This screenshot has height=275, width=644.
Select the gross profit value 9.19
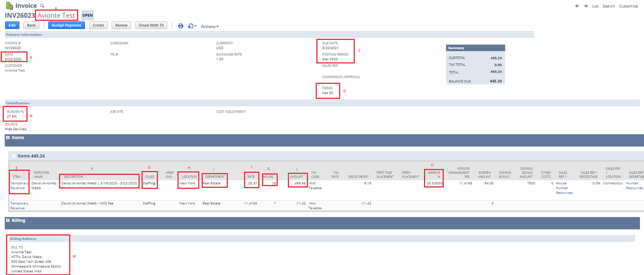(367, 183)
